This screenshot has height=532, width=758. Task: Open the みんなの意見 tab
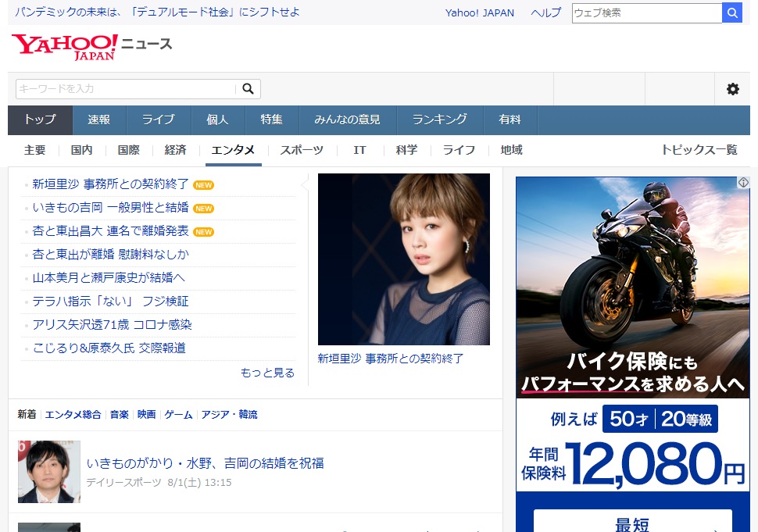coord(348,120)
